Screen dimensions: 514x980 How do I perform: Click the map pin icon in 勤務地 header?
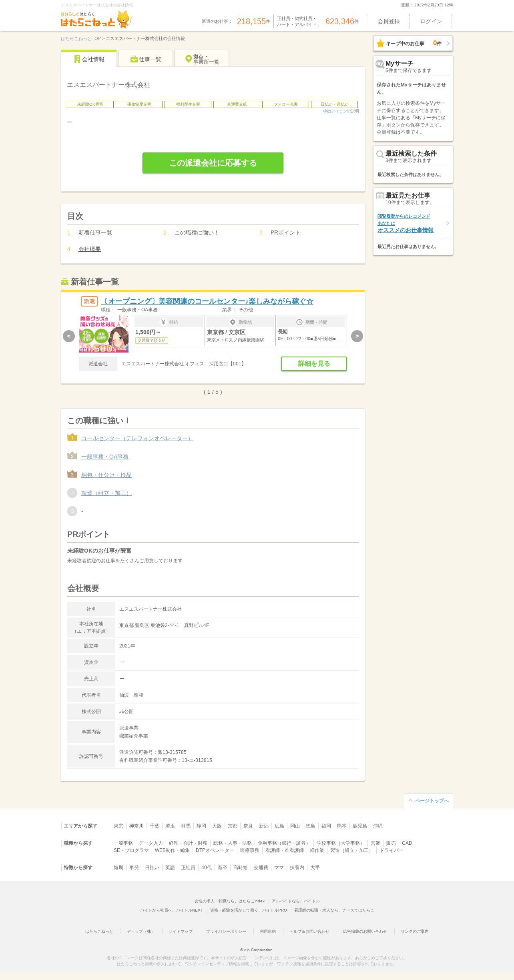(233, 322)
